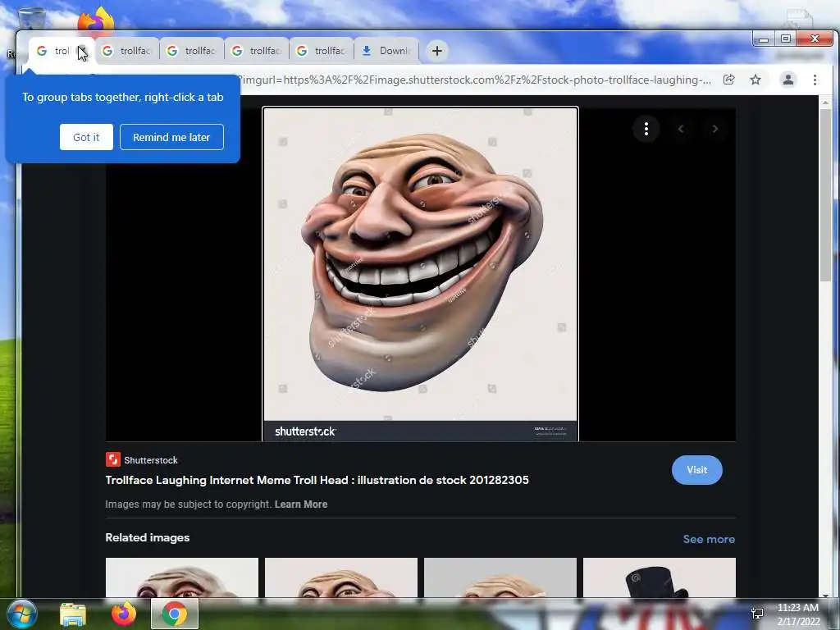Viewport: 840px width, 630px height.
Task: Go to next image with right arrow
Action: pos(715,129)
